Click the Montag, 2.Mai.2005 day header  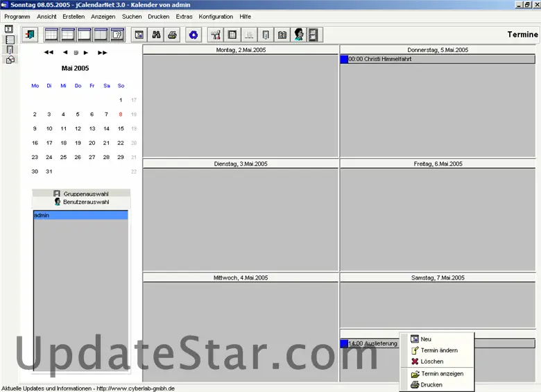pos(241,50)
